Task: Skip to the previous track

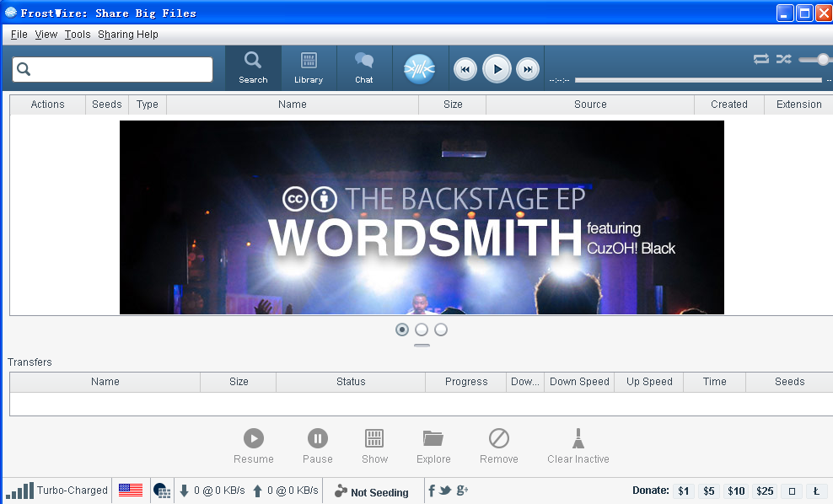Action: coord(465,69)
